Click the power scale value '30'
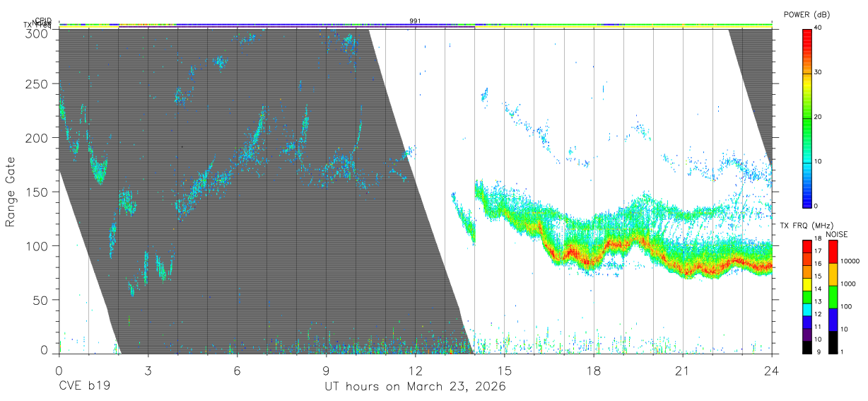This screenshot has width=868, height=401. pos(819,72)
